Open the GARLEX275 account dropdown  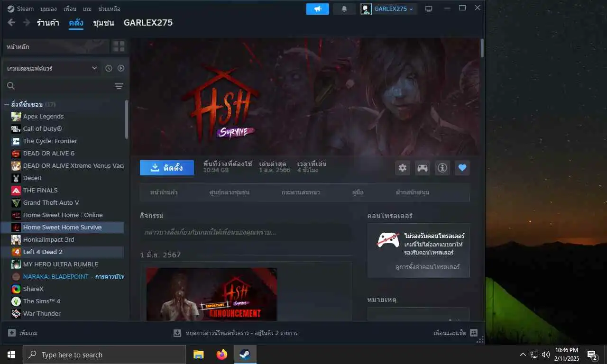click(x=388, y=9)
